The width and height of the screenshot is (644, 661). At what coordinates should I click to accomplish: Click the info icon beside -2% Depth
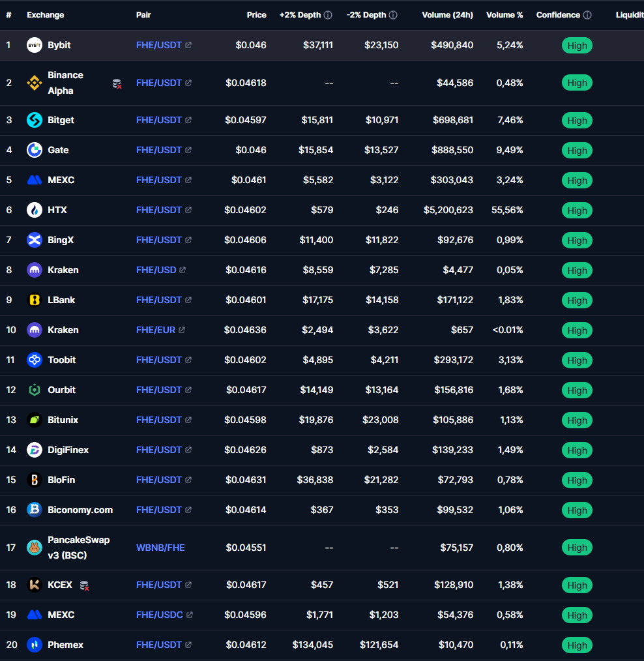(393, 15)
